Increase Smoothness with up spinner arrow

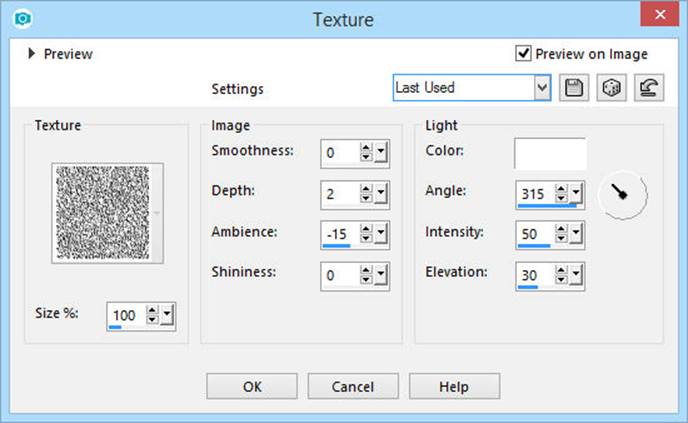[x=366, y=148]
